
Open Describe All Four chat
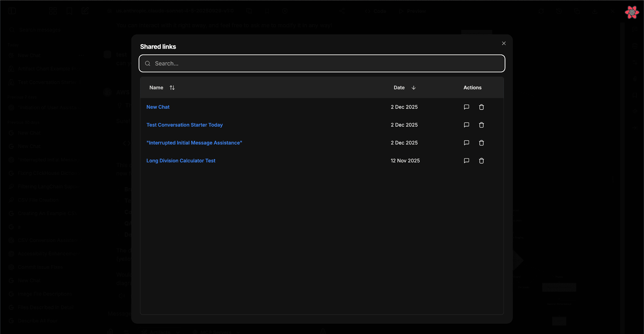pos(43,321)
